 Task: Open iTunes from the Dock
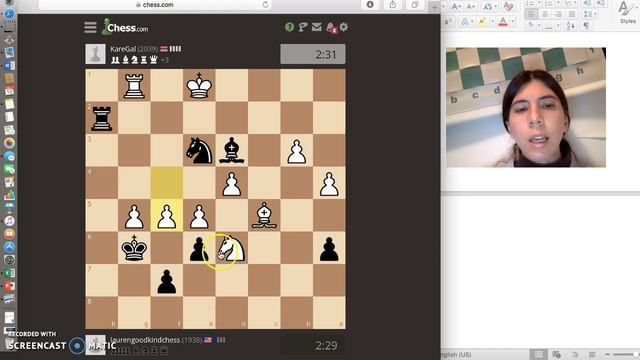(9, 221)
